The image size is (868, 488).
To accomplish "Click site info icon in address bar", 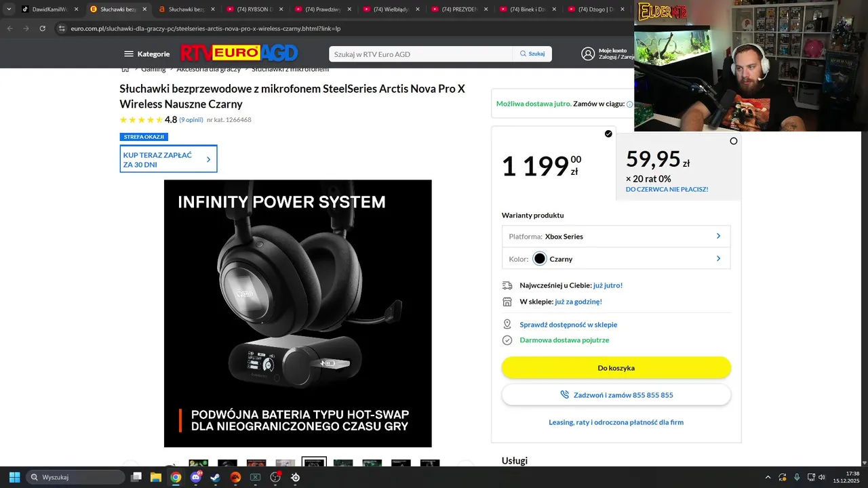I will coord(62,28).
